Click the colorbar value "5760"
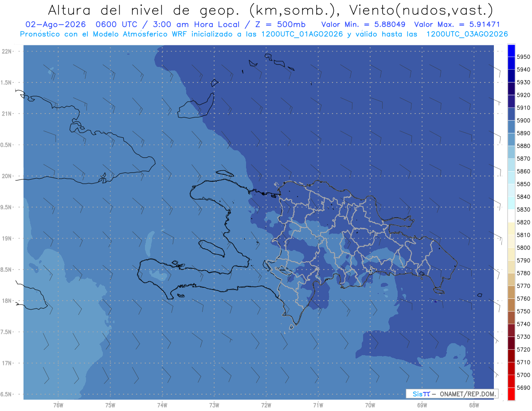532x411 pixels. 523,298
